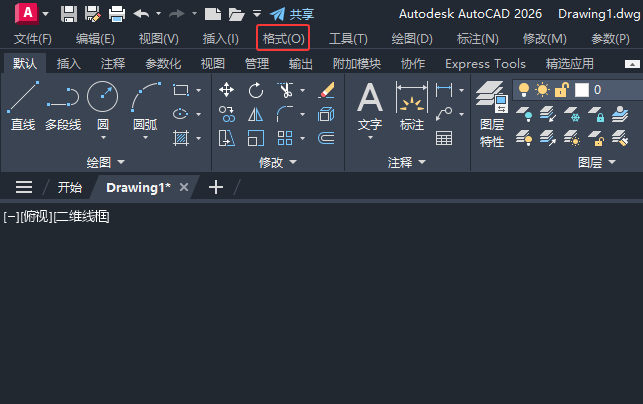The image size is (643, 404).
Task: Select the Stretch tool icon
Action: [x=226, y=138]
